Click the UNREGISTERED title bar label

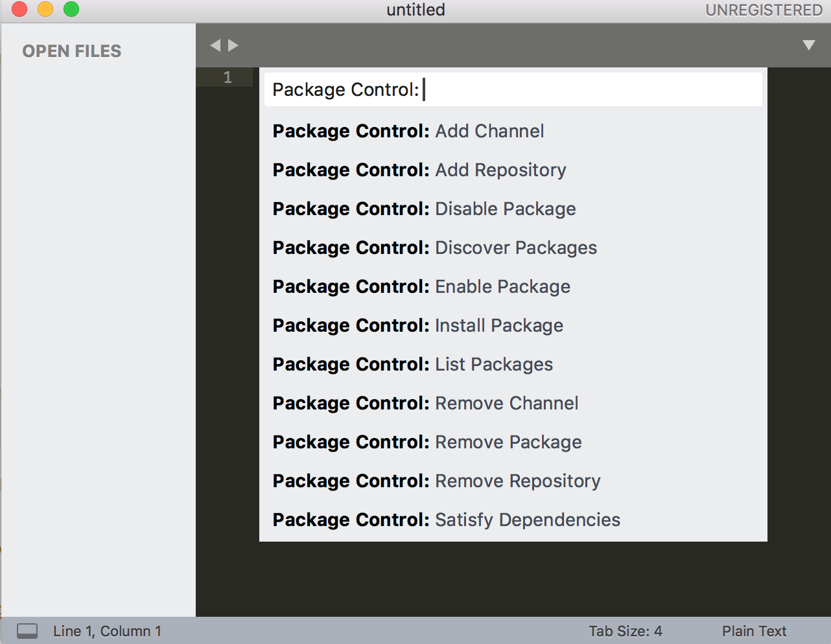point(764,10)
